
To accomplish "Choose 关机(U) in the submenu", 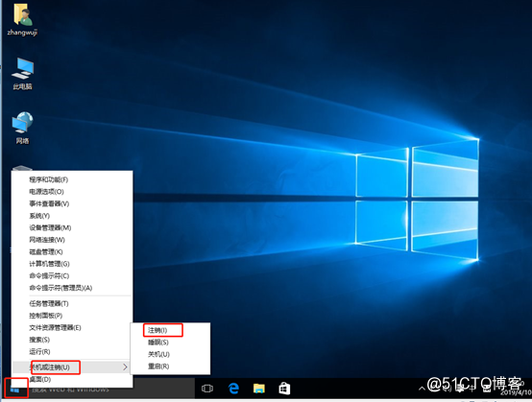I will point(170,355).
